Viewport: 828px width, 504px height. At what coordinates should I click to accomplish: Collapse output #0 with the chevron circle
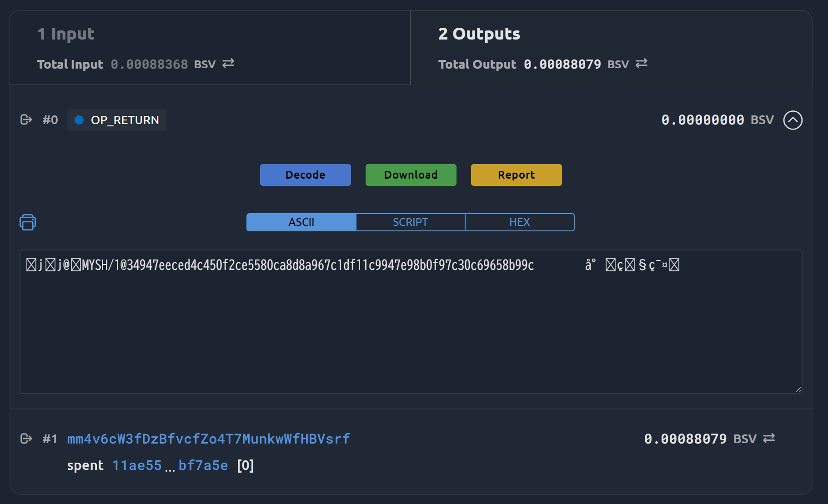coord(793,120)
